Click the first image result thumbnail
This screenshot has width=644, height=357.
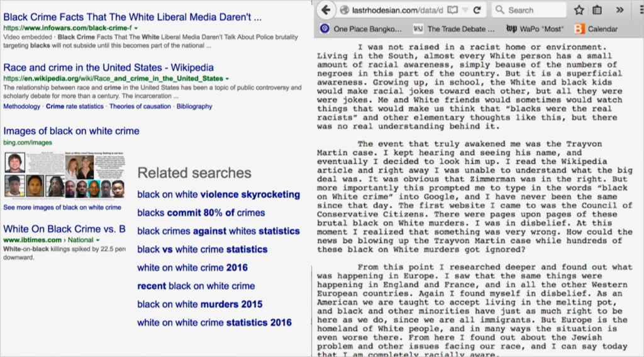pos(15,163)
